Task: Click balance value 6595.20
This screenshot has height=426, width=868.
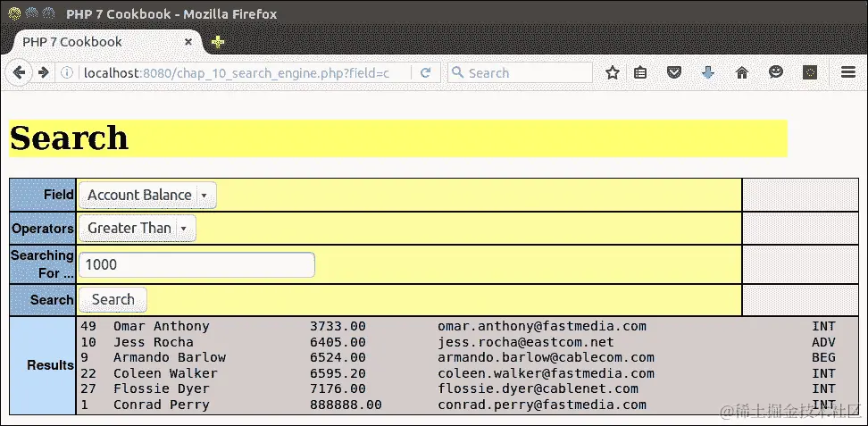Action: coord(338,373)
